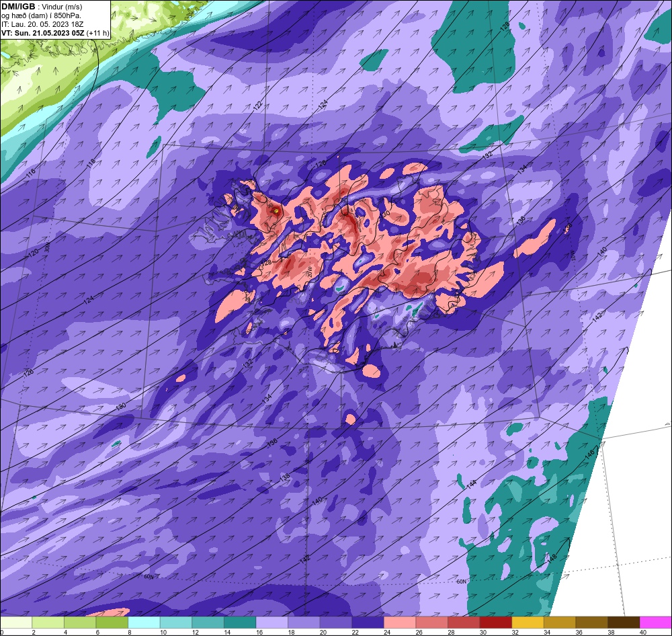Click the '16' value under the legend bar
Screen dimensions: 672x636
pyautogui.click(x=259, y=632)
